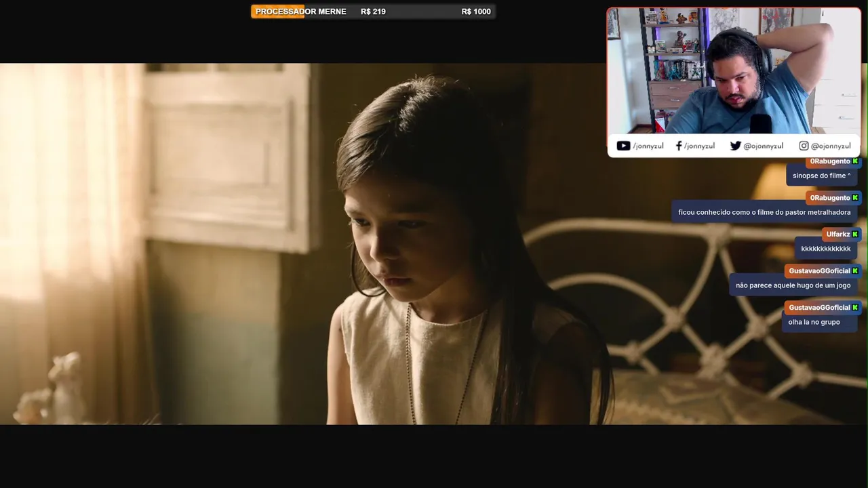
Task: Click the 'PROCESSADOR MERNE' goal label
Action: [x=300, y=12]
